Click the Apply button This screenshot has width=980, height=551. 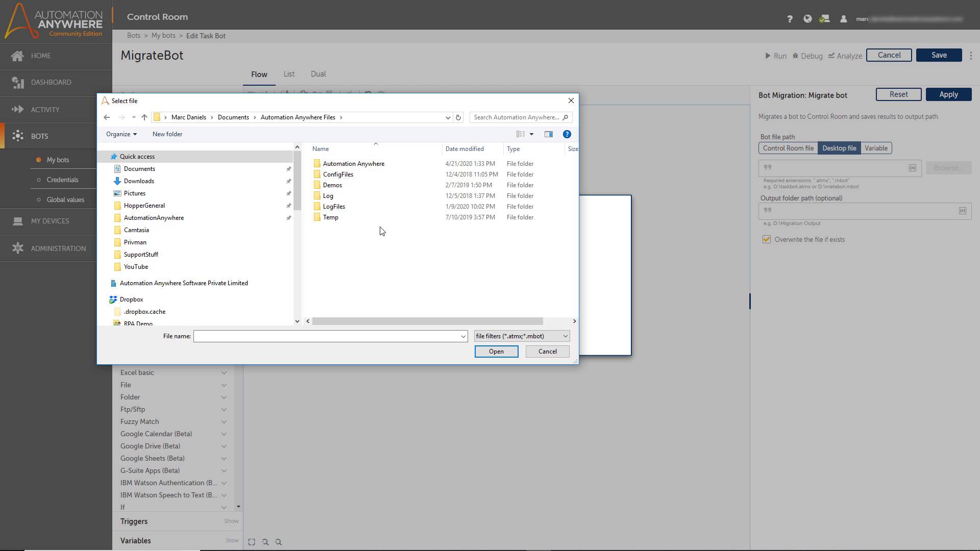pos(948,94)
